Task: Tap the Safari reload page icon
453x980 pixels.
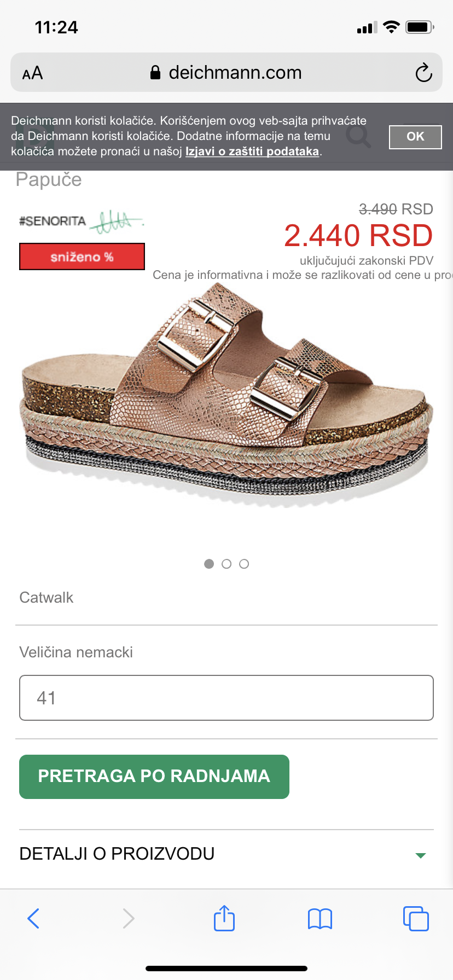Action: pyautogui.click(x=423, y=72)
